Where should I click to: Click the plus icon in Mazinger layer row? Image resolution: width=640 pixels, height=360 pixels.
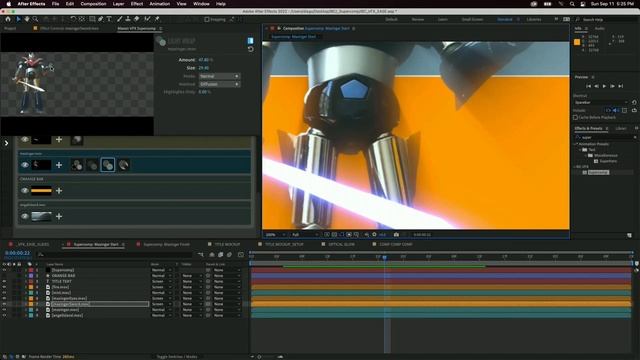coord(59,165)
